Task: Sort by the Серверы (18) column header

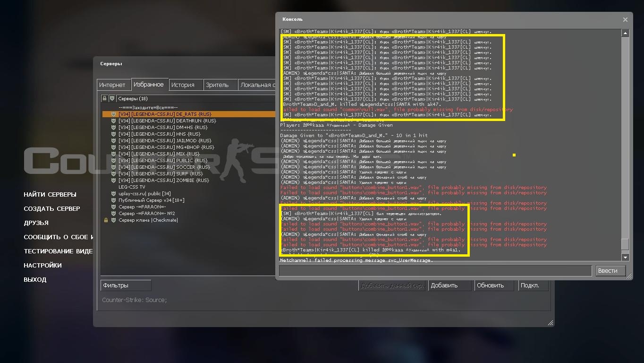Action: [x=195, y=98]
